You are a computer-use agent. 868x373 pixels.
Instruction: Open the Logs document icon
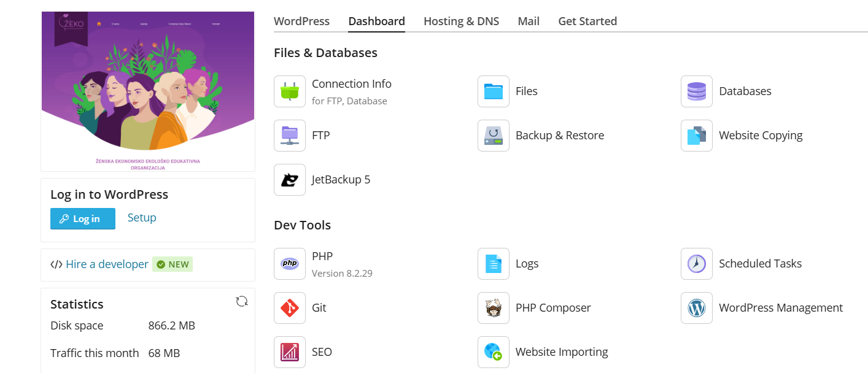(x=494, y=264)
